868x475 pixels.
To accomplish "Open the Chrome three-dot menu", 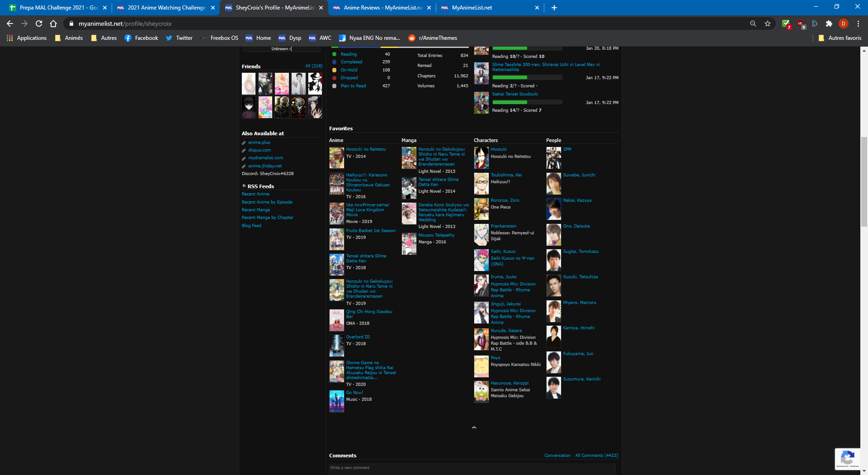I will [x=858, y=24].
